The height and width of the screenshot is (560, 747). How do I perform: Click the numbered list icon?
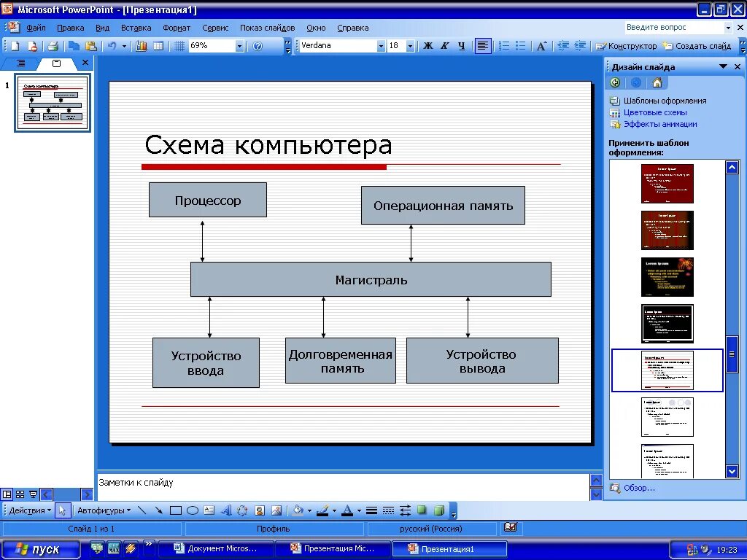504,46
